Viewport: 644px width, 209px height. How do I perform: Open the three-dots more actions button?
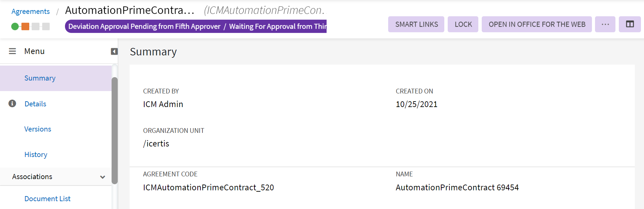click(x=605, y=24)
